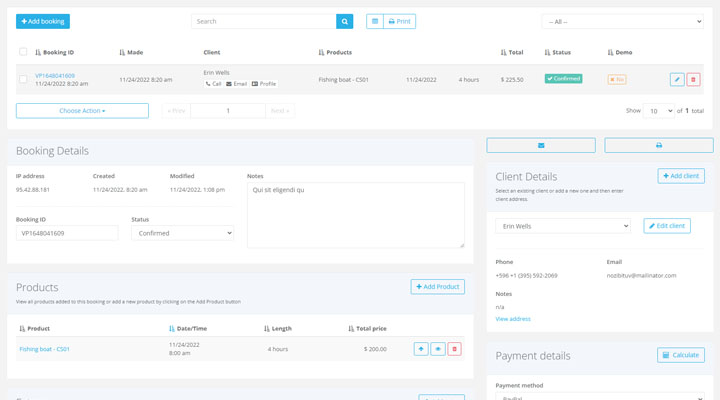Screen dimensions: 720x400
Task: Click the Confirmed status badge
Action: point(563,79)
